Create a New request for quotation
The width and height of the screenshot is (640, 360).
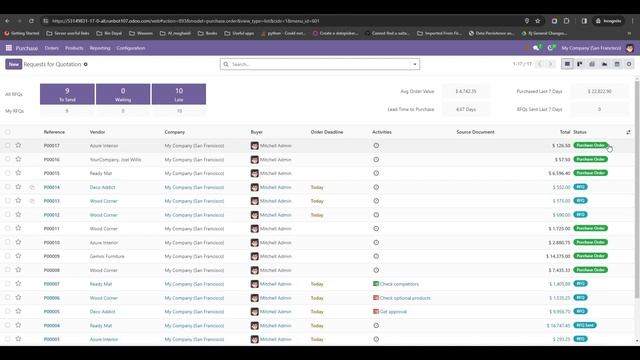[13, 64]
